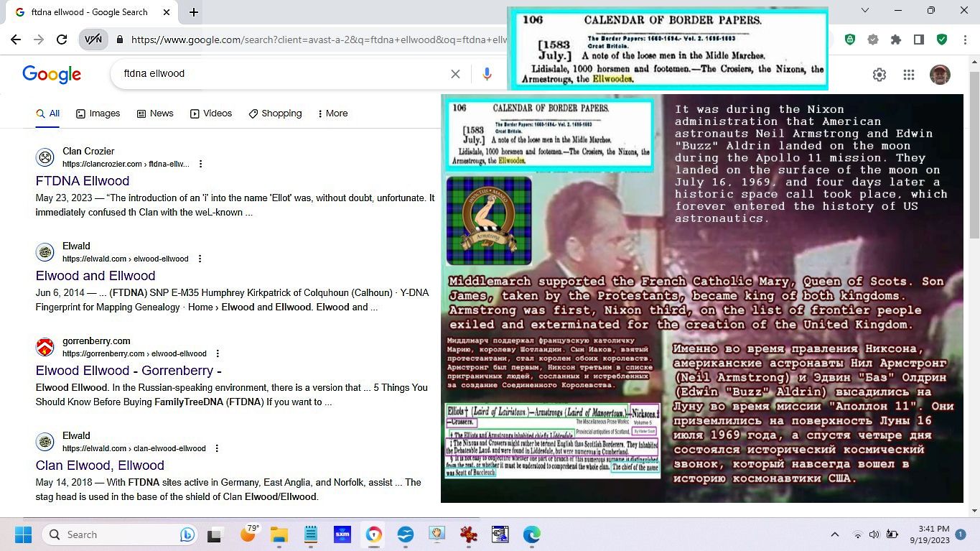Image resolution: width=980 pixels, height=551 pixels.
Task: Click the Armstrong clan crest thumbnail
Action: click(489, 221)
